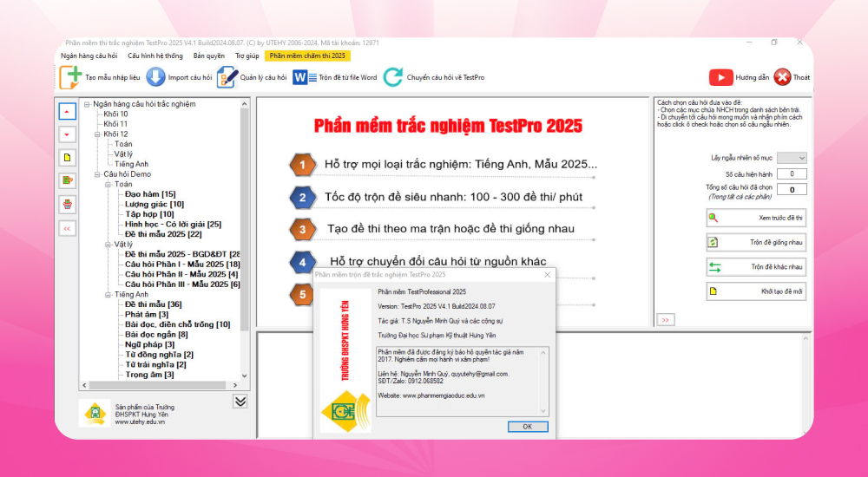Select Câu hỏi Phần III - Mẫu 2025 [6]
This screenshot has height=477, width=868.
(182, 284)
